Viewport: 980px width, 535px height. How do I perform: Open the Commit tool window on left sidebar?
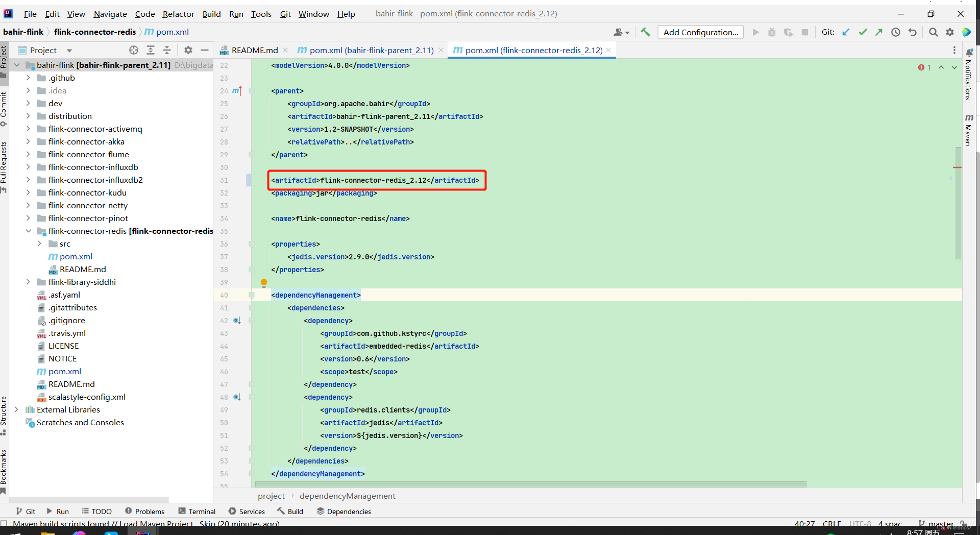click(4, 109)
